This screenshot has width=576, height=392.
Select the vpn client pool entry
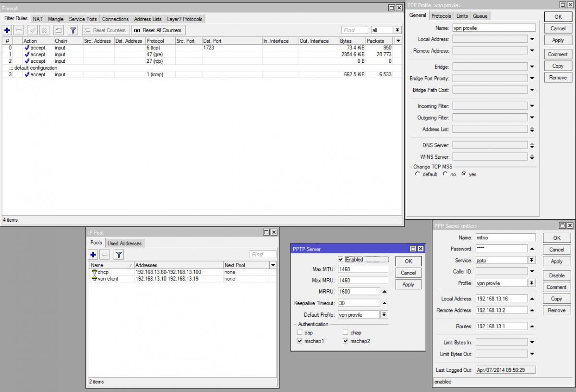(x=108, y=279)
